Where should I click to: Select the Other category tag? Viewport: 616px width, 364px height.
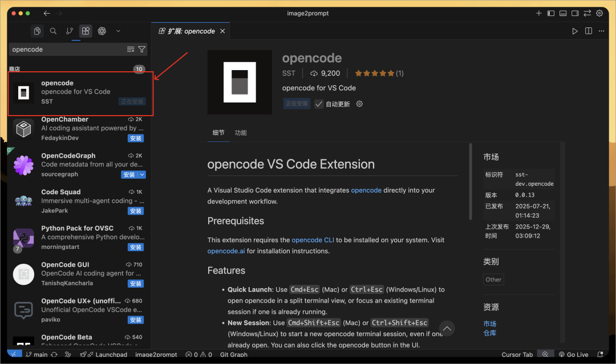click(493, 280)
